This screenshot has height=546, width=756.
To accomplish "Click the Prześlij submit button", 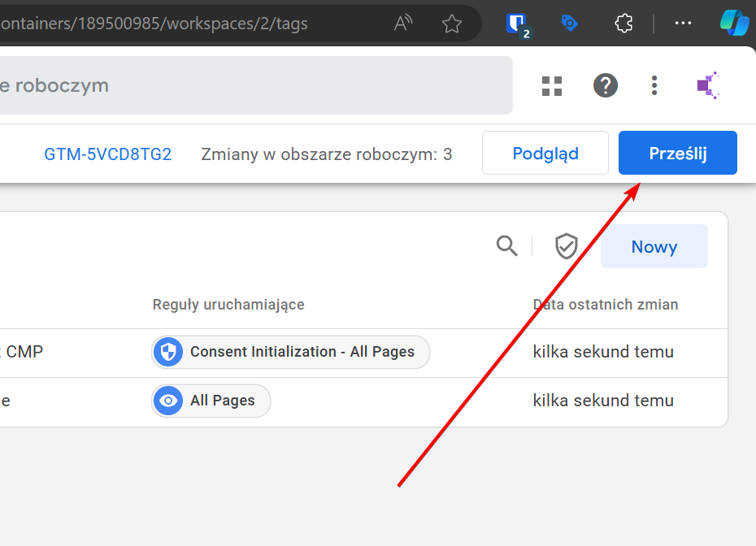I will (x=678, y=153).
